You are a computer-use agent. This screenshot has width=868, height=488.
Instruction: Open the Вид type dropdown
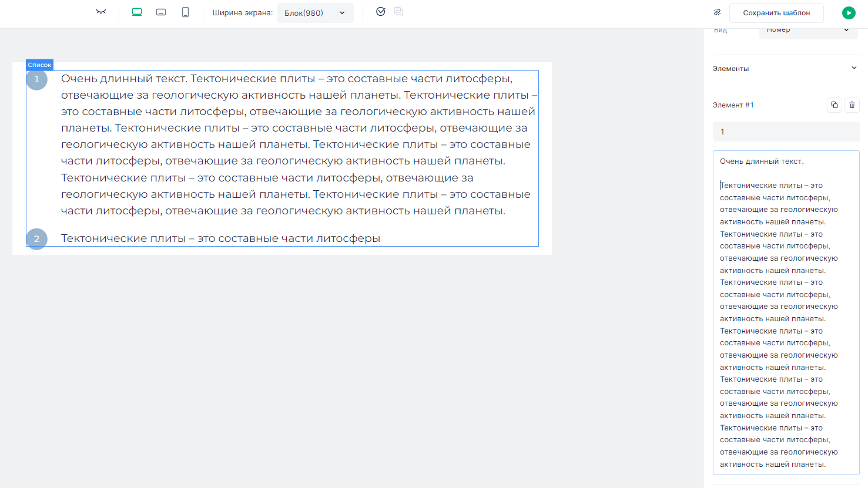pos(808,31)
